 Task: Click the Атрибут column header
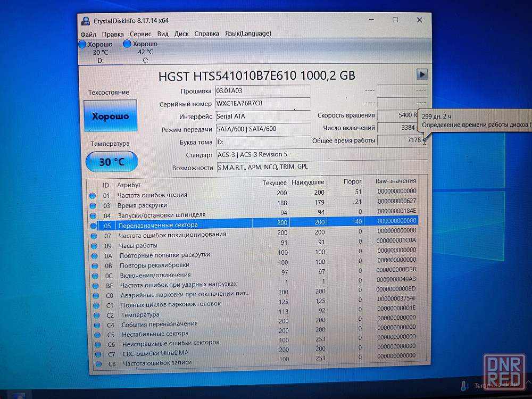[129, 185]
